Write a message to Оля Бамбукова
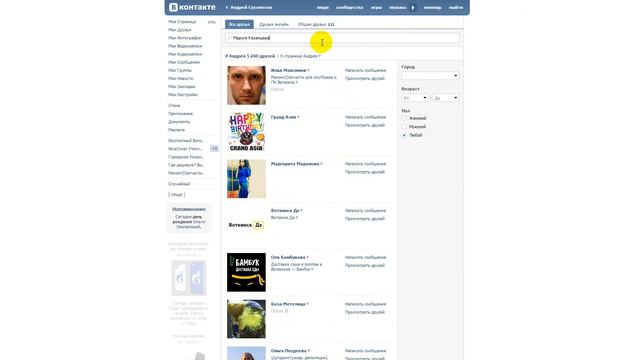 pyautogui.click(x=365, y=258)
